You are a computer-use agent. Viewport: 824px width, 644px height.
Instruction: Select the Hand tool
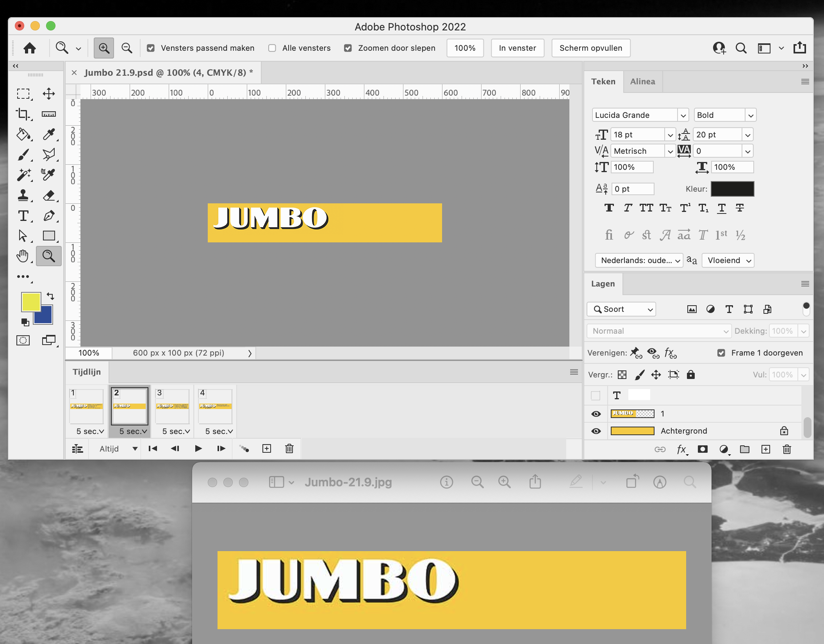[x=23, y=256]
